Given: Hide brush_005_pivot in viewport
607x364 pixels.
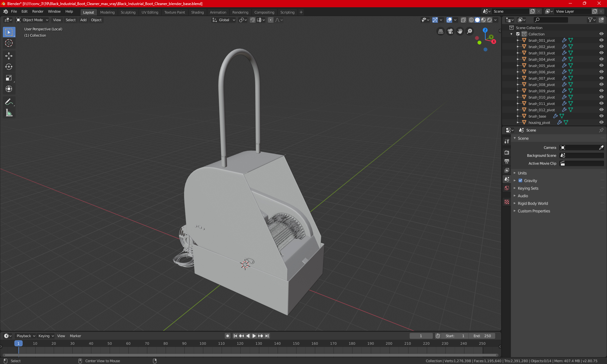Looking at the screenshot, I should [x=601, y=65].
